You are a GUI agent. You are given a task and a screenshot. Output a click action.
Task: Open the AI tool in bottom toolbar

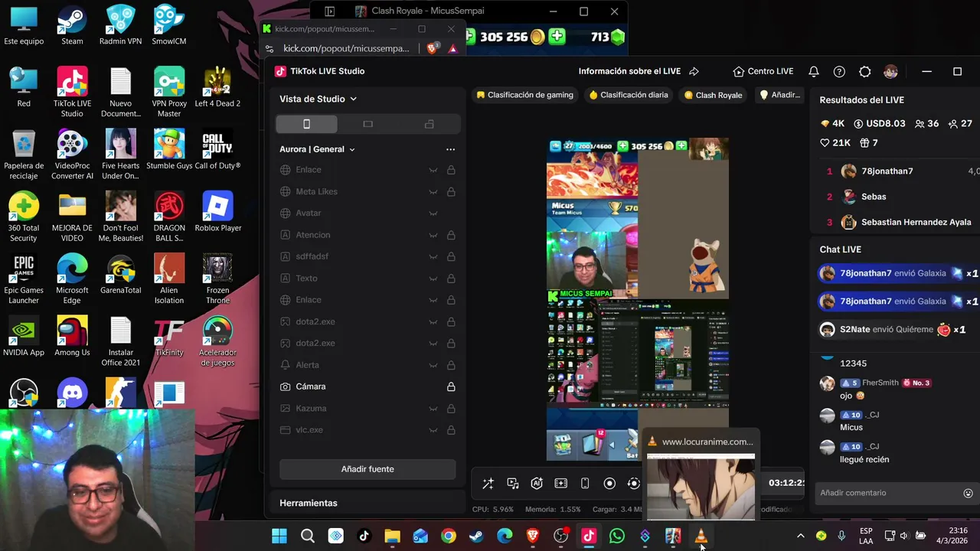click(x=537, y=484)
